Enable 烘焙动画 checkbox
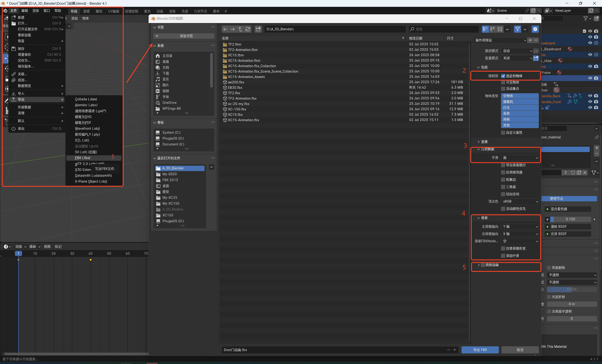Image resolution: width=602 pixels, height=364 pixels. pyautogui.click(x=483, y=265)
